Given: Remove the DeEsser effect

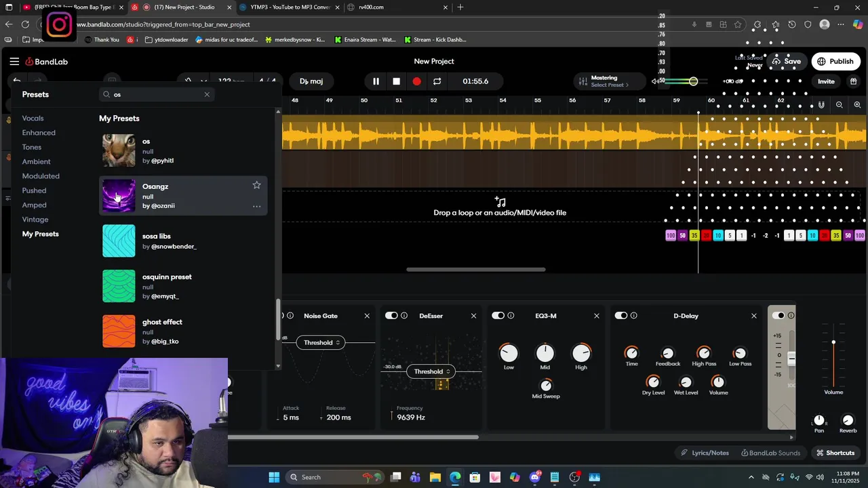Looking at the screenshot, I should [x=473, y=316].
